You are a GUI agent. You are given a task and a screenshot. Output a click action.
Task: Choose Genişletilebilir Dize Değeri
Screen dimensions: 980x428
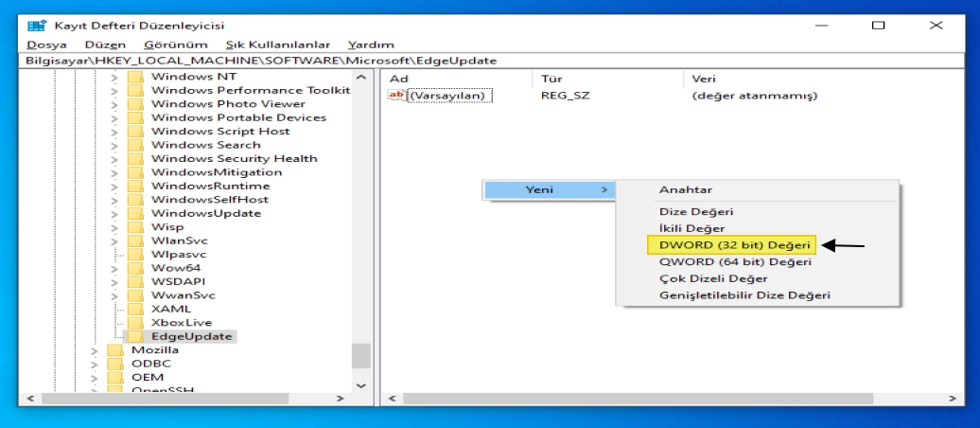point(745,295)
